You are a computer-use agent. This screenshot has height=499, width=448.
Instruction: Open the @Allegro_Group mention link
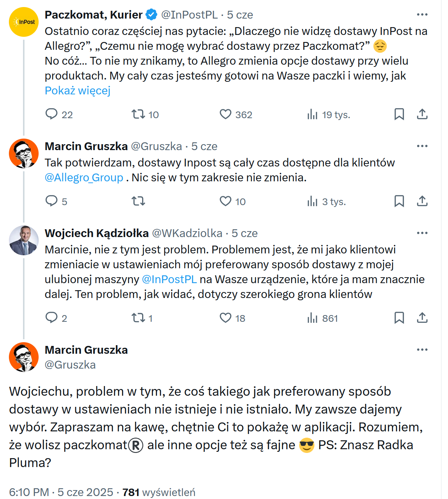pos(84,178)
